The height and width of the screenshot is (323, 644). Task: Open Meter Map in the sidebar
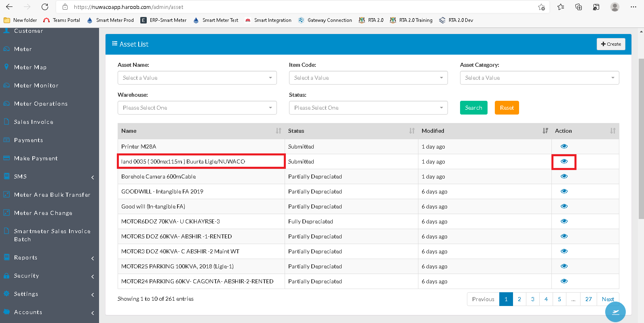pos(49,67)
